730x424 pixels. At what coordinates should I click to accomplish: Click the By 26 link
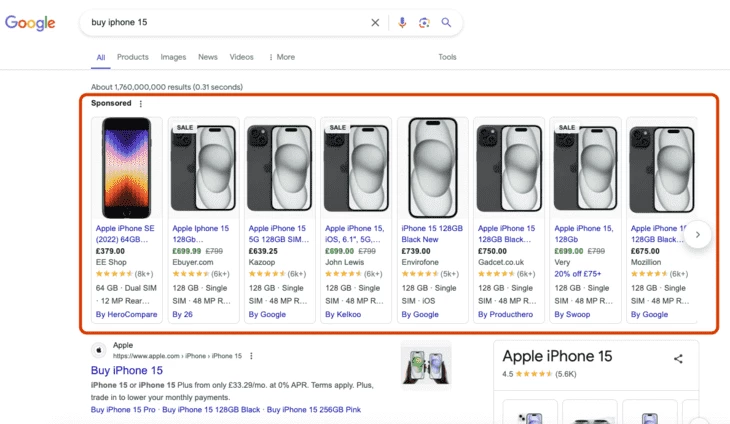coord(182,315)
